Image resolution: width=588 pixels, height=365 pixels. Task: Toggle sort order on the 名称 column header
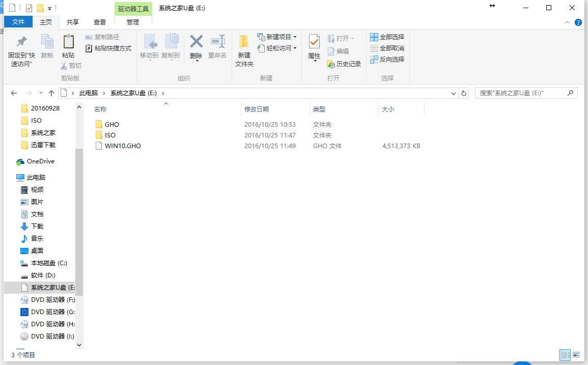pyautogui.click(x=100, y=109)
